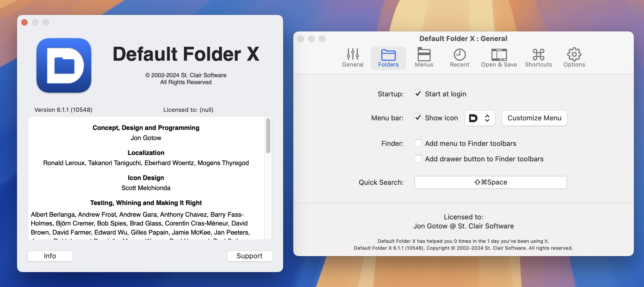Click the Default Folder X app icon
The height and width of the screenshot is (287, 644).
tap(64, 65)
